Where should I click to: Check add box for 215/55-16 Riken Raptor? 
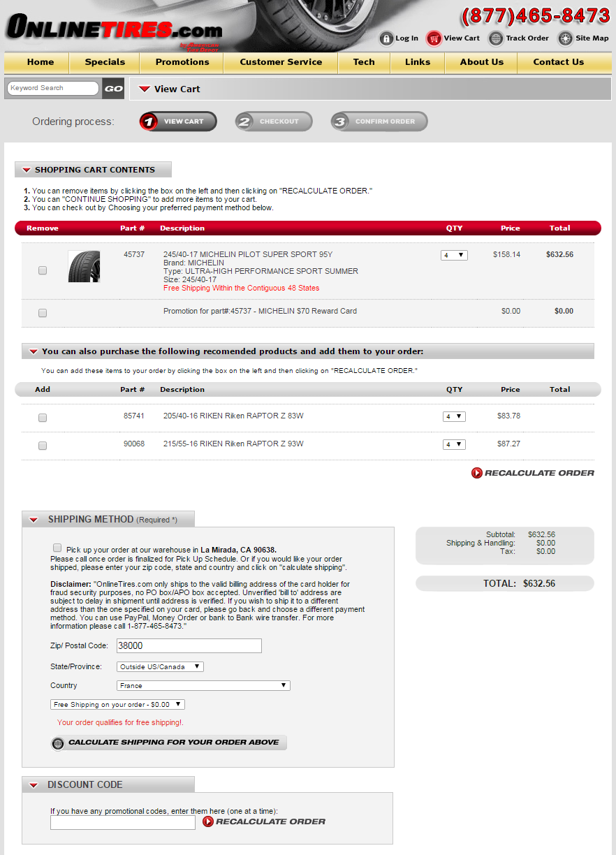click(x=43, y=446)
